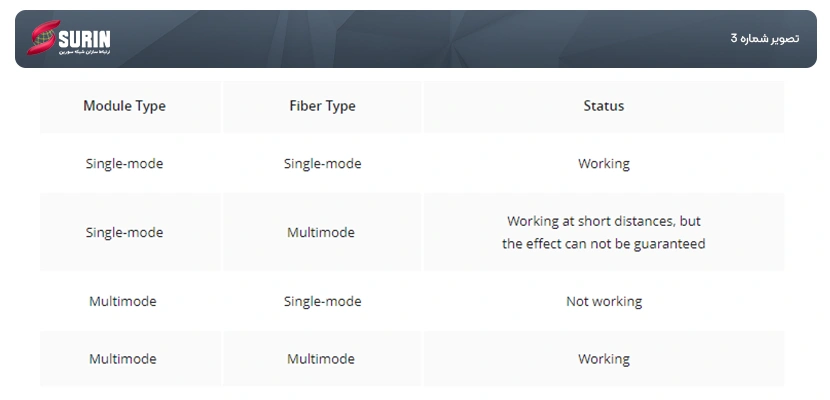Click Single-mode fiber cell in third row
Viewport: 830px width, 400px height.
[x=322, y=301]
